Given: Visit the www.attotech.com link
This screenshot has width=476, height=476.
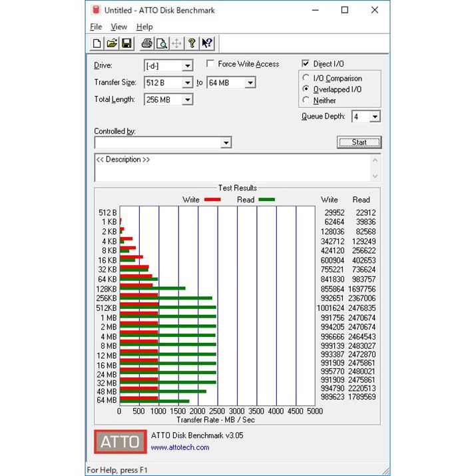Looking at the screenshot, I should click(x=180, y=447).
